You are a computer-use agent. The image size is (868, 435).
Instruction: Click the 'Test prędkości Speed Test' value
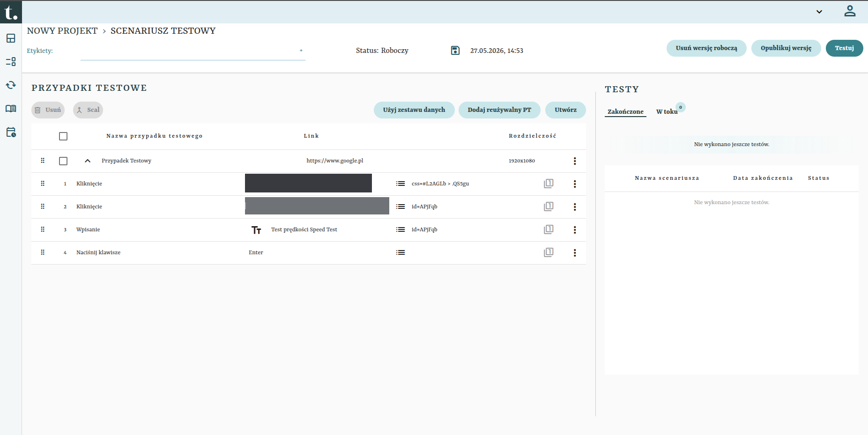304,230
